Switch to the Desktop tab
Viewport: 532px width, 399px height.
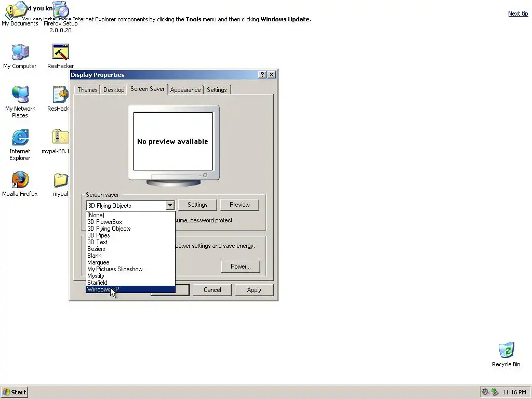coord(114,90)
